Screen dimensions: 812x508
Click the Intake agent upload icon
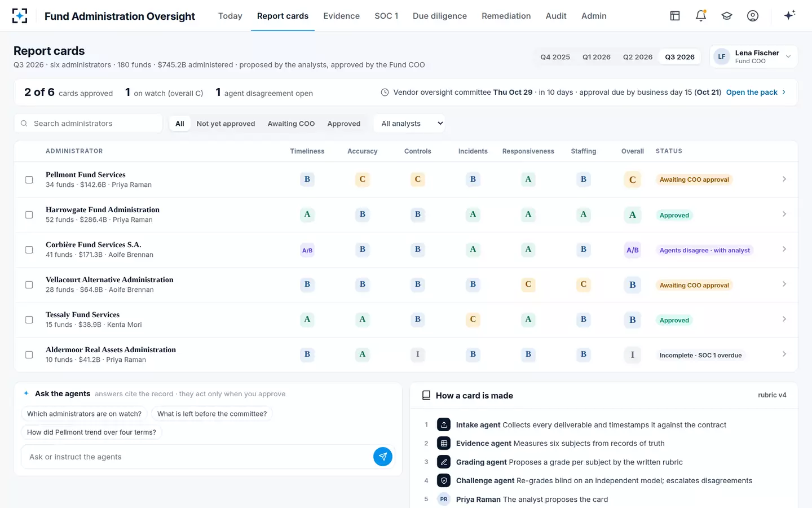point(444,425)
